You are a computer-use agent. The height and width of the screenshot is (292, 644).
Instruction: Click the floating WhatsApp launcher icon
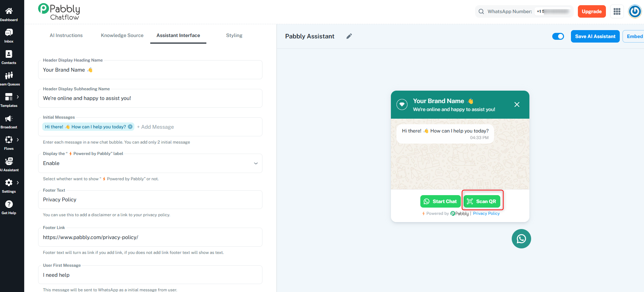521,239
